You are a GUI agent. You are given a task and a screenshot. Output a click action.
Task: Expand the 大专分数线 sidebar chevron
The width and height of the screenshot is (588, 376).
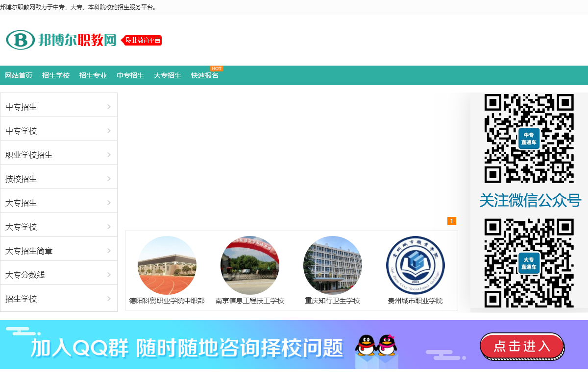click(x=109, y=275)
